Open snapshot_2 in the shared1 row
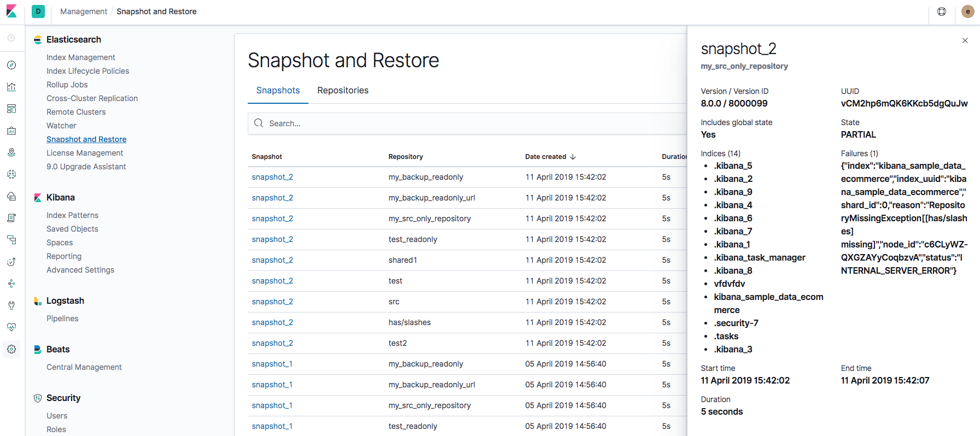The image size is (980, 436). (272, 260)
